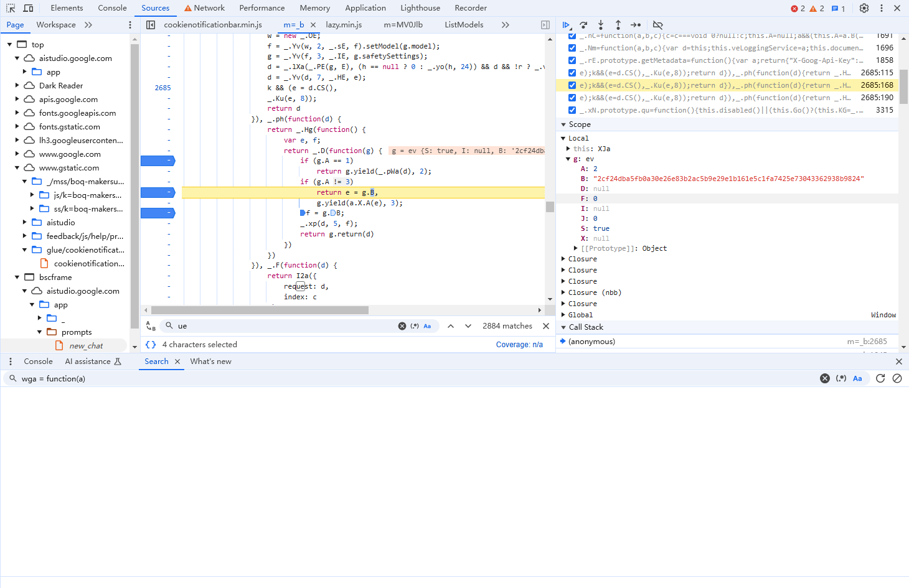Open the cookienotificationbar.min.js file tab
Viewport: 909px width, 588px height.
click(x=213, y=25)
